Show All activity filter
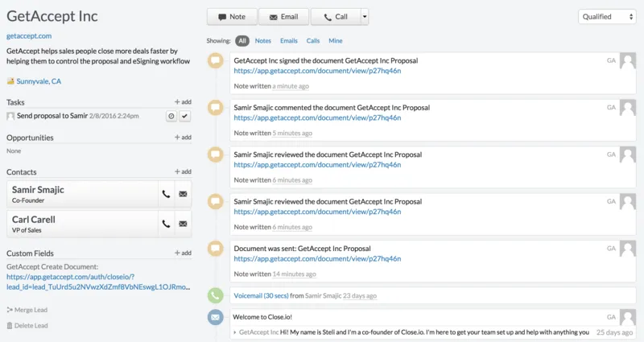Screen dimensions: 644x342 242,41
